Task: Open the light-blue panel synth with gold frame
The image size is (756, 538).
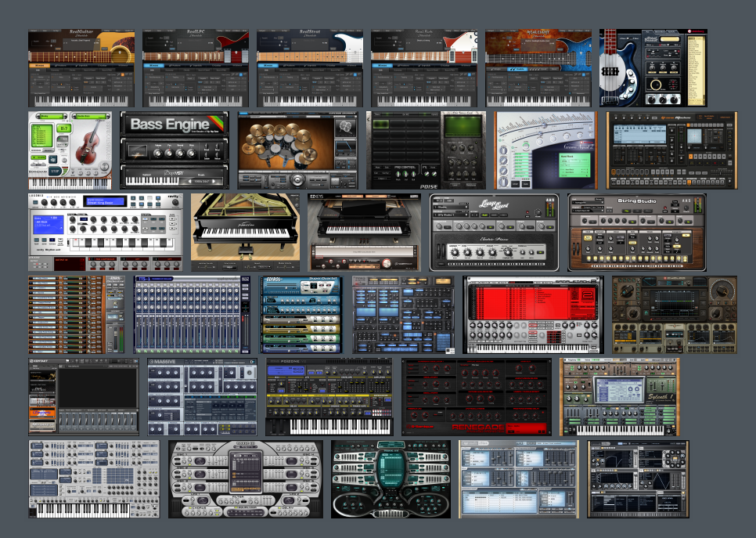Action: coord(519,479)
